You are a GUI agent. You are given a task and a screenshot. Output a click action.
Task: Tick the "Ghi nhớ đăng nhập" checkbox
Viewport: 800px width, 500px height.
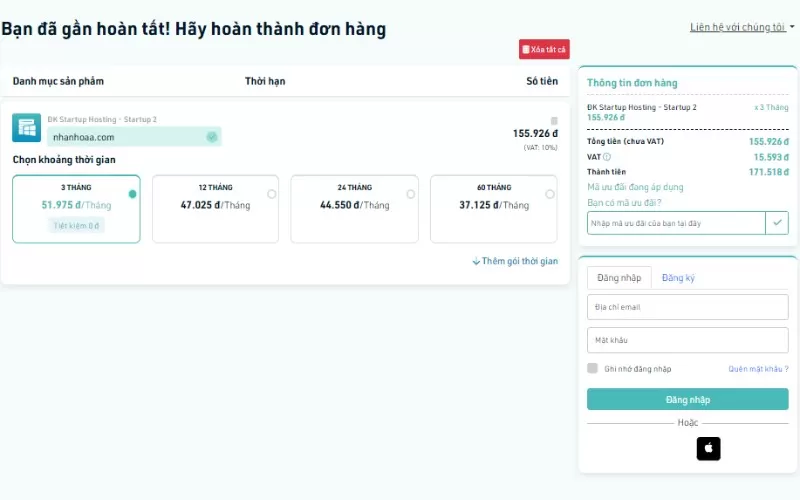pyautogui.click(x=593, y=369)
